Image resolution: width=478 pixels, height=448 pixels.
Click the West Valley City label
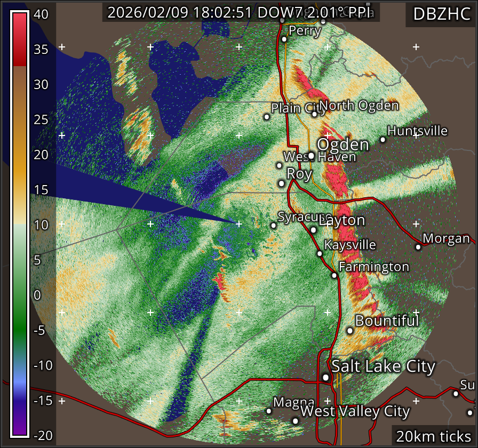(355, 412)
